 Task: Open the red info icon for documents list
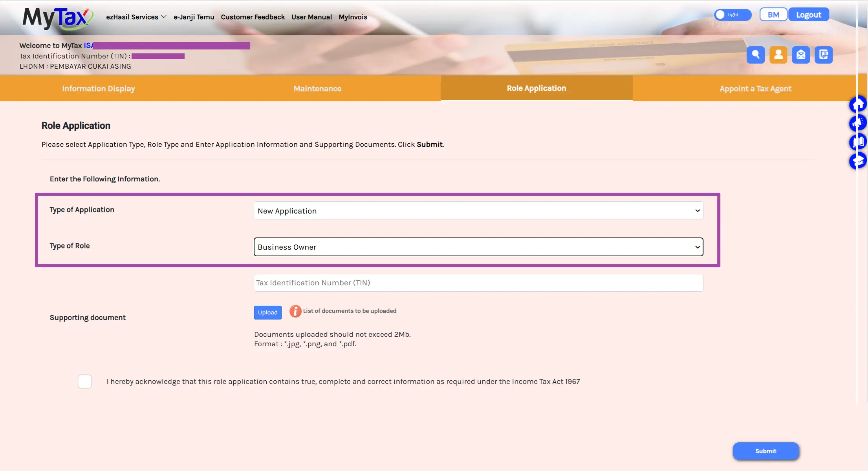coord(295,311)
